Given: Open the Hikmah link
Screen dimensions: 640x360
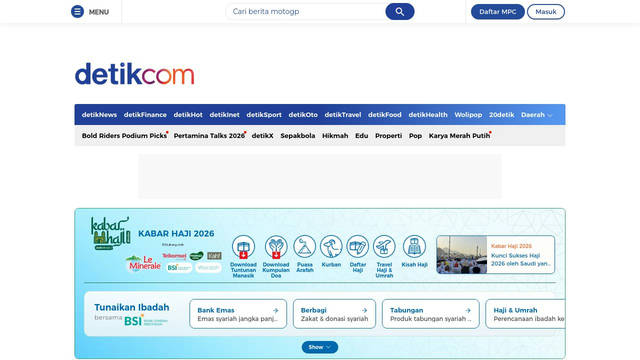Looking at the screenshot, I should coord(335,136).
